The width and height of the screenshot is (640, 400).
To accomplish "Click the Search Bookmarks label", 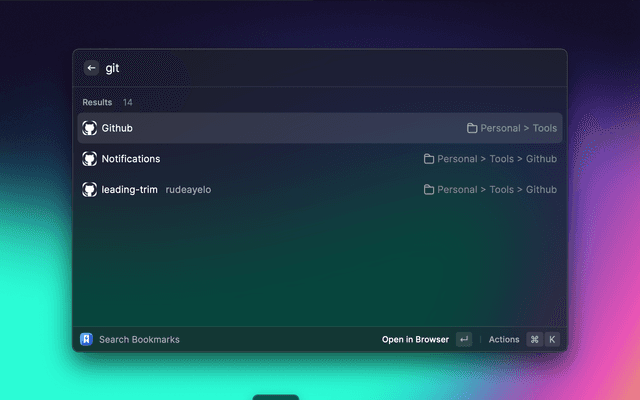I will [x=139, y=339].
